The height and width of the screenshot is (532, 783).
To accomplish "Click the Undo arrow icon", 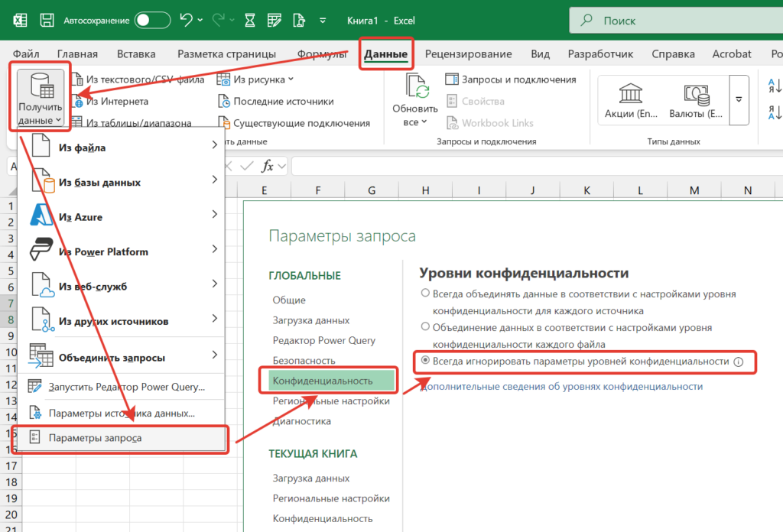I will click(186, 20).
